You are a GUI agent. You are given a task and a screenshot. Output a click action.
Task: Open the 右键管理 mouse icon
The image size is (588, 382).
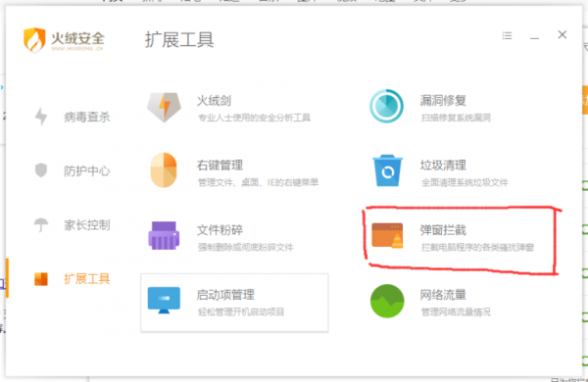click(164, 170)
